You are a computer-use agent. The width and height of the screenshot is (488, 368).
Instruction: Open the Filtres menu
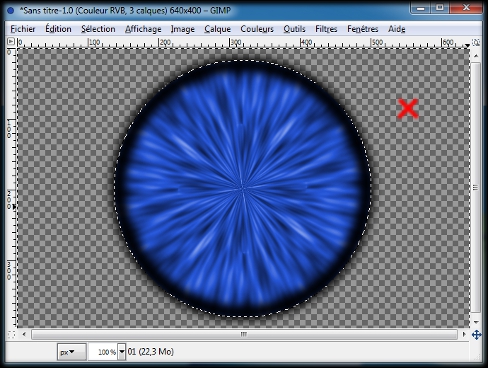(x=326, y=29)
